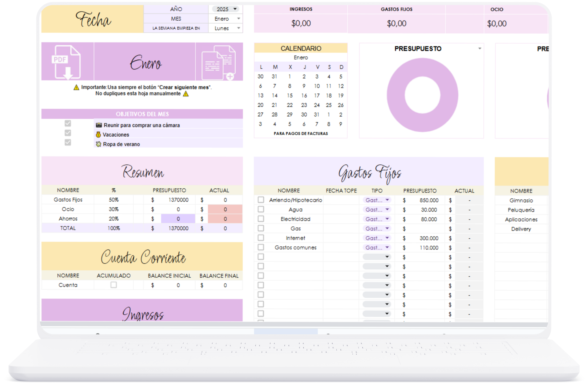Check the Arriendo/Hipotecario checkbox
Viewport: 588px width, 383px height.
tap(261, 200)
